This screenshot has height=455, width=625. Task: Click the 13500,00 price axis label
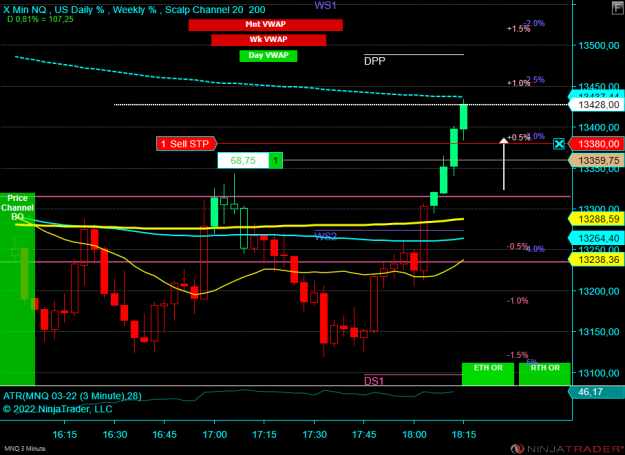coord(599,46)
